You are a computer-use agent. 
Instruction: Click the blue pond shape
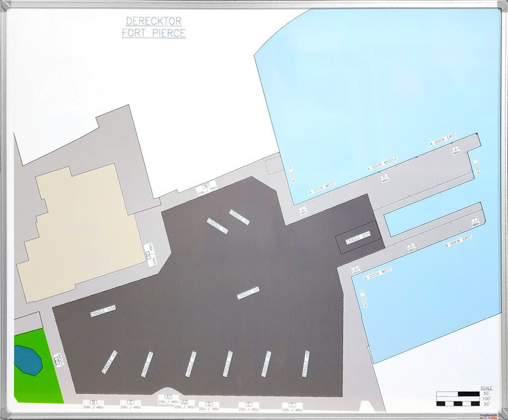pyautogui.click(x=28, y=360)
